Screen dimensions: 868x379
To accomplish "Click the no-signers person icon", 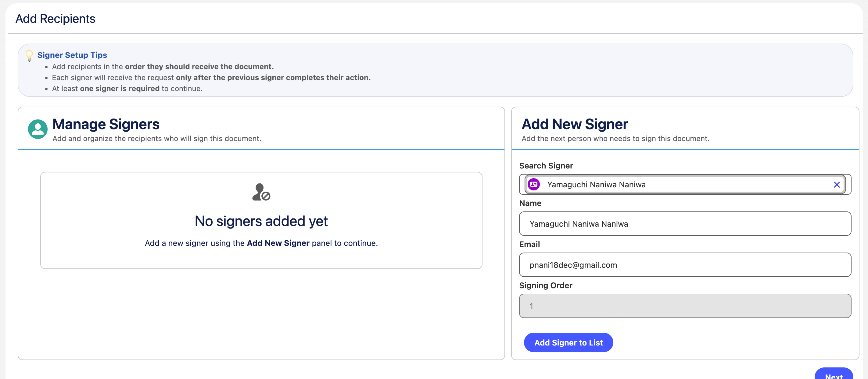I will 261,192.
